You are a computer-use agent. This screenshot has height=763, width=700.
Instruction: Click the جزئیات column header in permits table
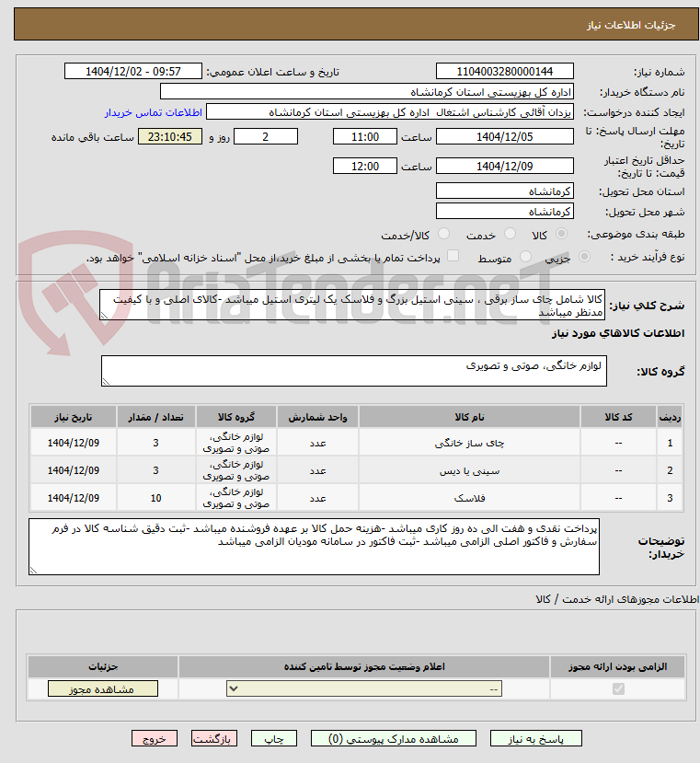point(103,666)
